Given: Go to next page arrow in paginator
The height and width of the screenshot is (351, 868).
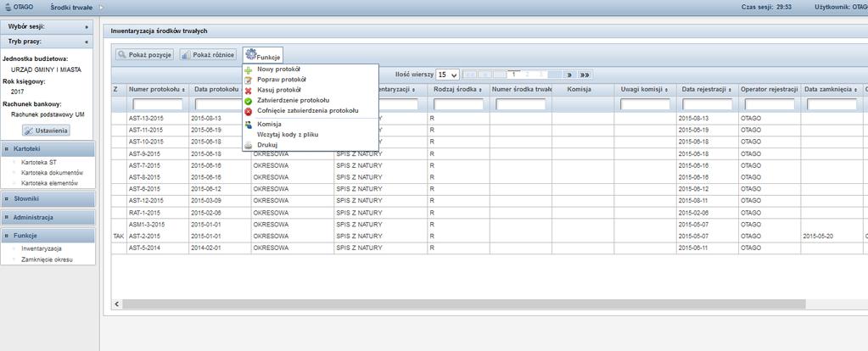Looking at the screenshot, I should click(569, 75).
